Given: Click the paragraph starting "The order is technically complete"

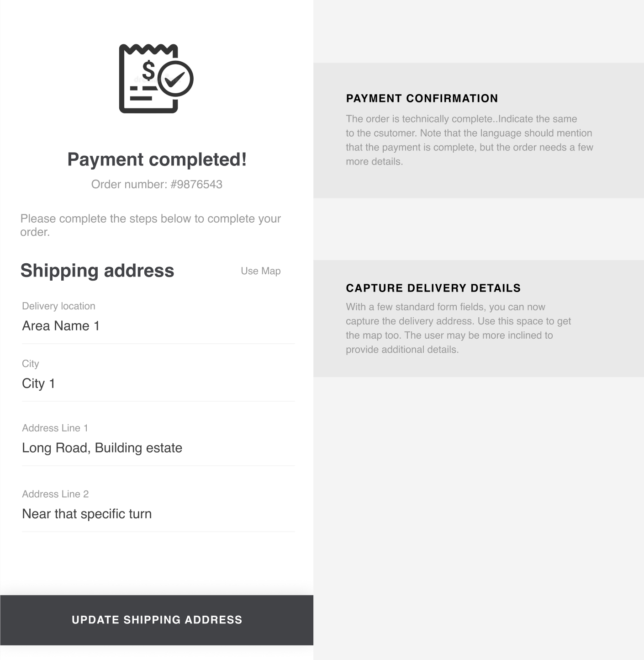Looking at the screenshot, I should tap(469, 140).
